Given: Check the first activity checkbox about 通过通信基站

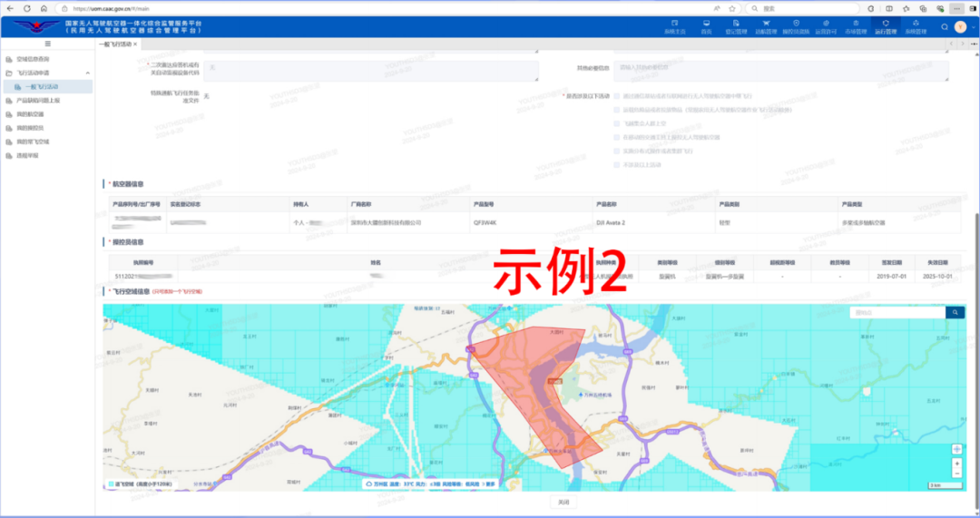Looking at the screenshot, I should click(x=617, y=95).
